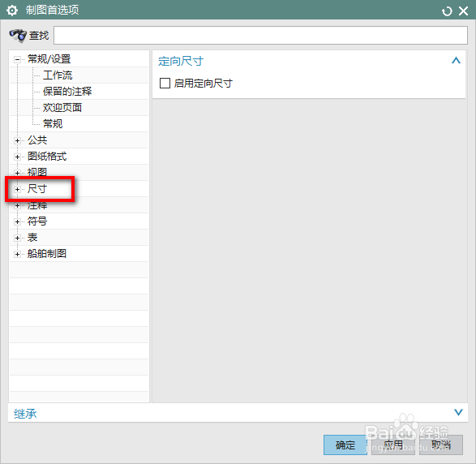The image size is (476, 464).
Task: Collapse the 定向尺寸 section chevron
Action: (x=456, y=60)
